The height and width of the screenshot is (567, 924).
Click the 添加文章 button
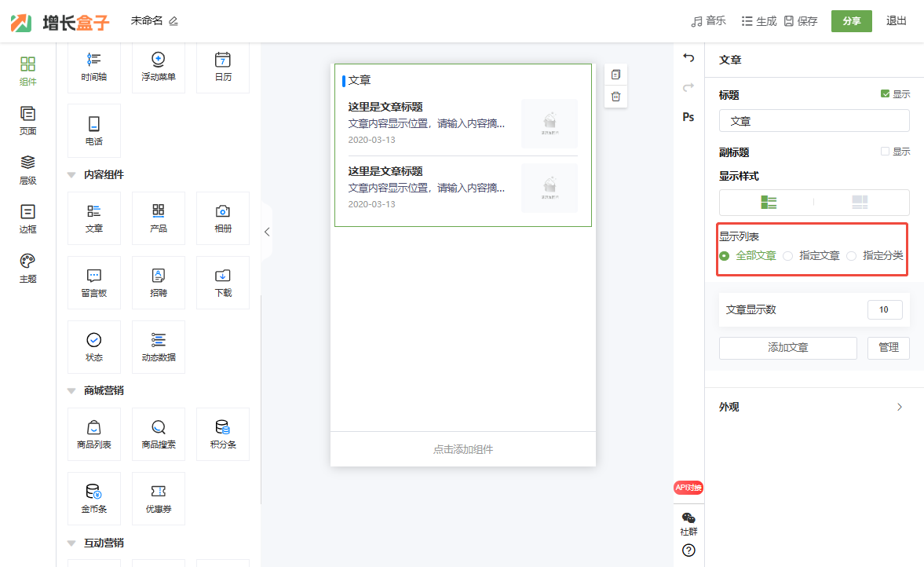pyautogui.click(x=787, y=348)
